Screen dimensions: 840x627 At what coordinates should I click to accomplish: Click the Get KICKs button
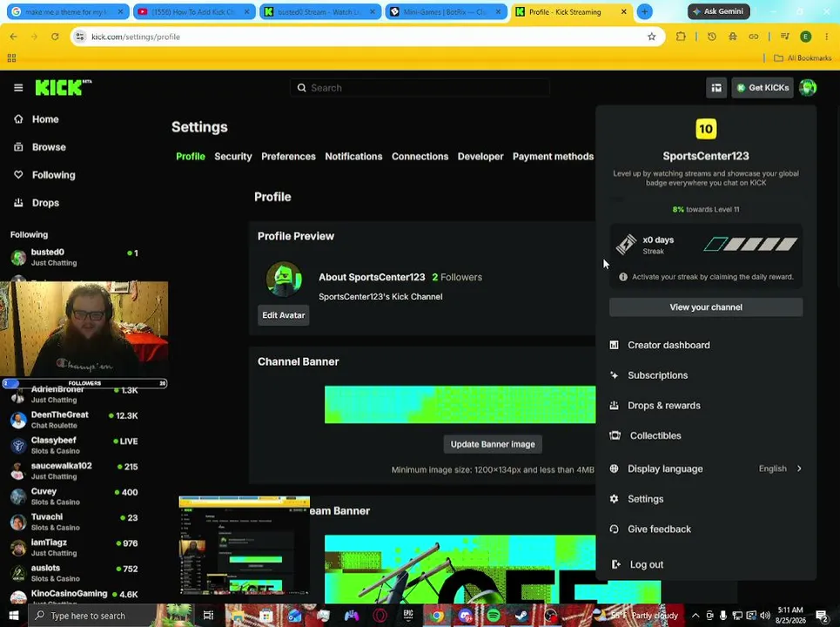(763, 88)
